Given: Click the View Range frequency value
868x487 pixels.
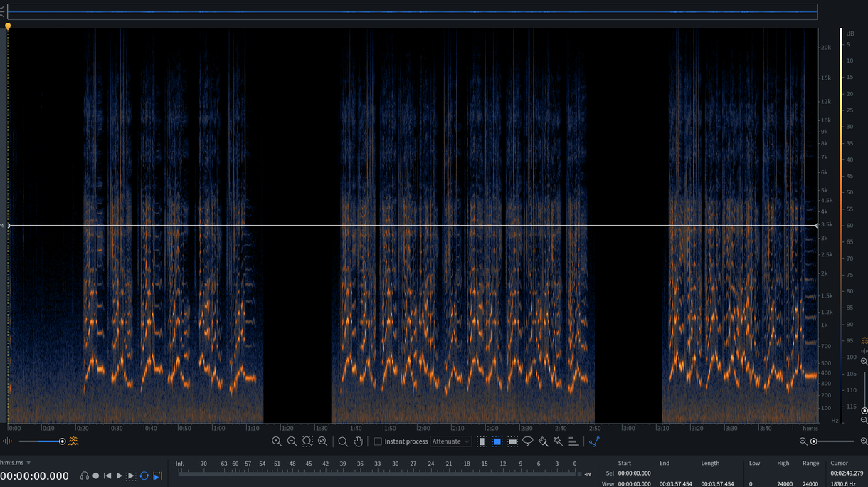Looking at the screenshot, I should [x=810, y=484].
